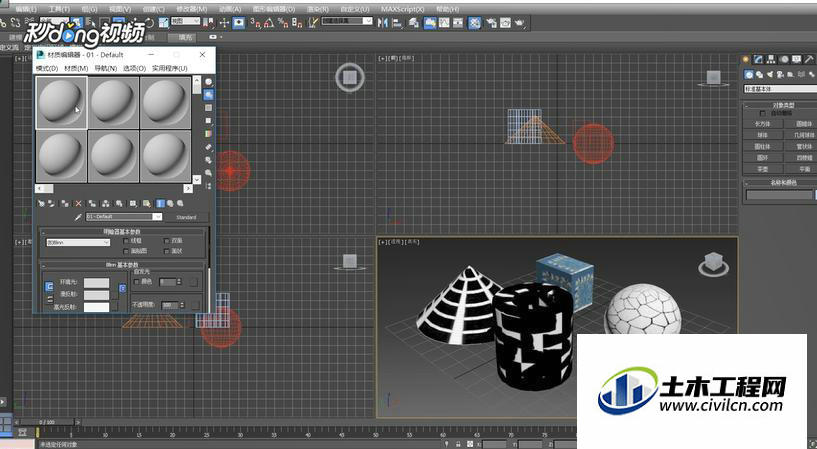Open the Utilities hammer tab

pos(810,59)
